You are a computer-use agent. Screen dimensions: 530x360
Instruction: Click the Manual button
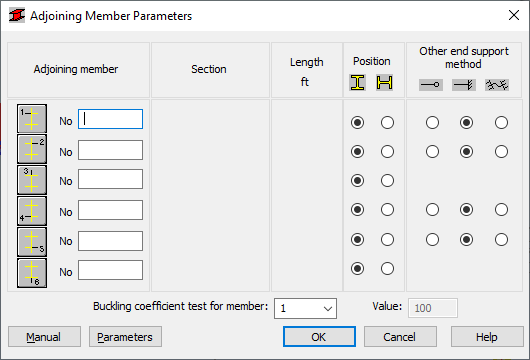click(44, 337)
